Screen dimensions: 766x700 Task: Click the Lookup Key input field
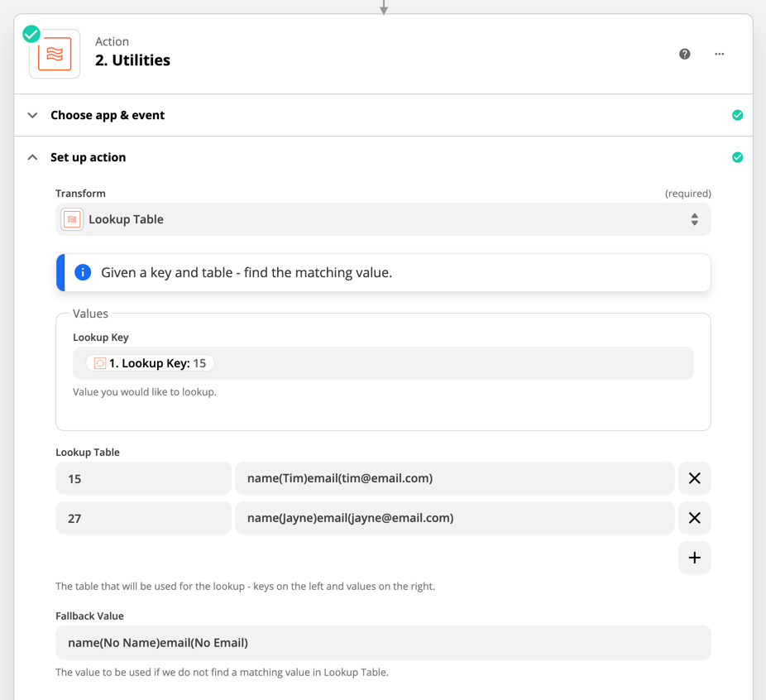point(383,363)
